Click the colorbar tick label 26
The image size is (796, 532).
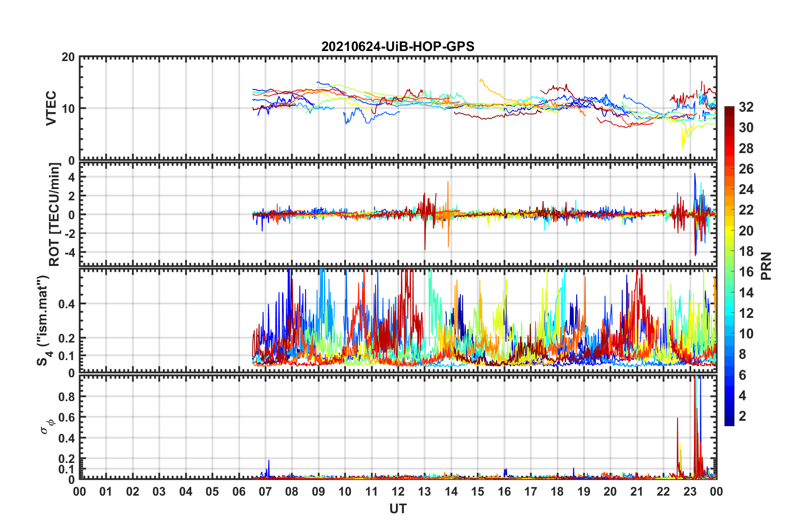click(746, 169)
